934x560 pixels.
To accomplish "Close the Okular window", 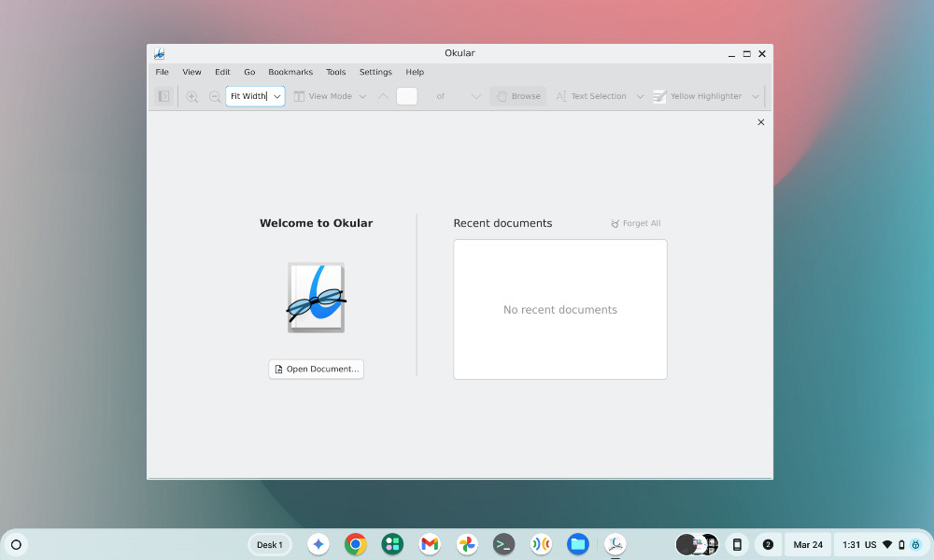I will click(x=762, y=53).
